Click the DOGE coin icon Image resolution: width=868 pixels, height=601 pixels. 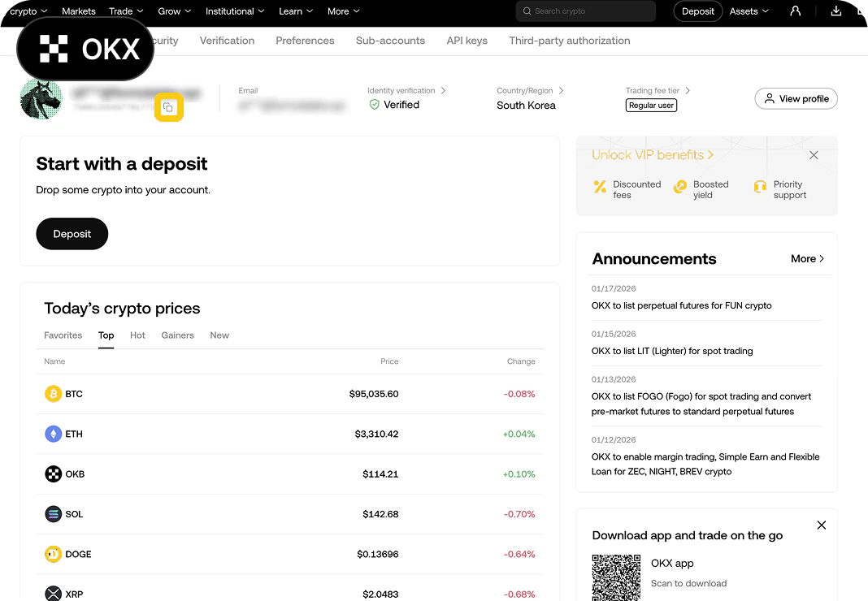pyautogui.click(x=53, y=554)
